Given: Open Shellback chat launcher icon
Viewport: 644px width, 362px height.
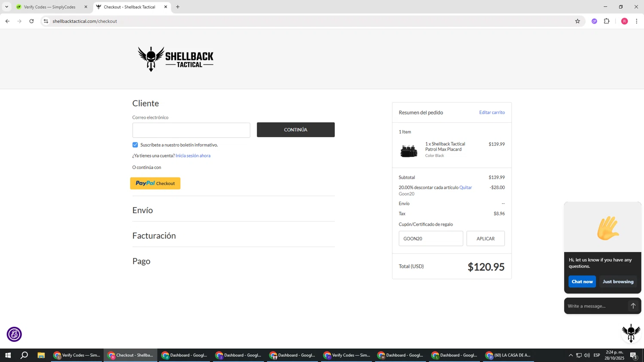Looking at the screenshot, I should [631, 333].
